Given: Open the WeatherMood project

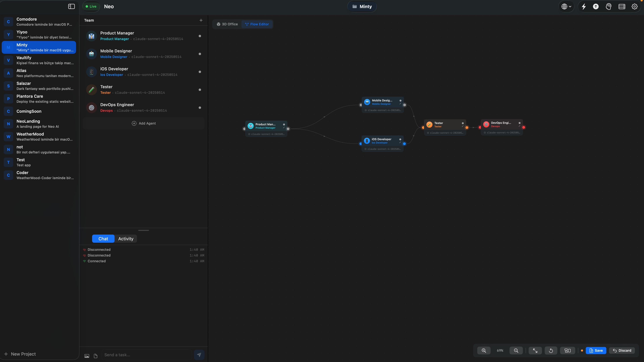Looking at the screenshot, I should (39, 137).
